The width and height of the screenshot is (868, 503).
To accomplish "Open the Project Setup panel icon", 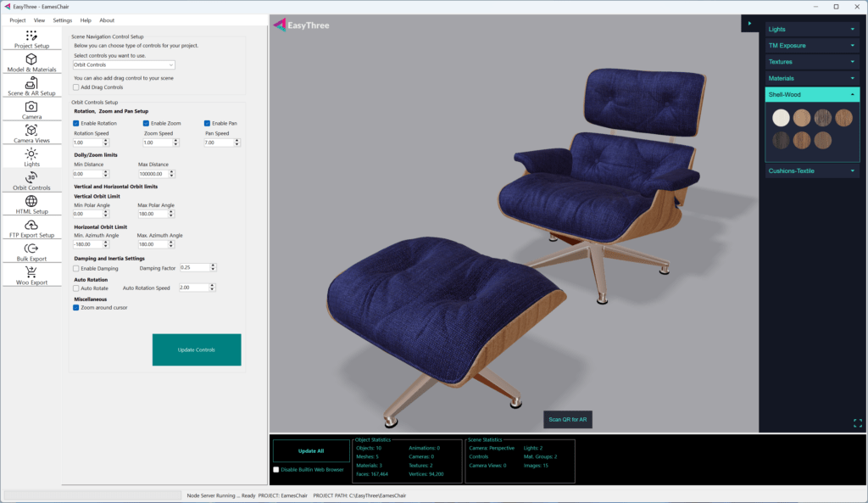I will click(31, 36).
